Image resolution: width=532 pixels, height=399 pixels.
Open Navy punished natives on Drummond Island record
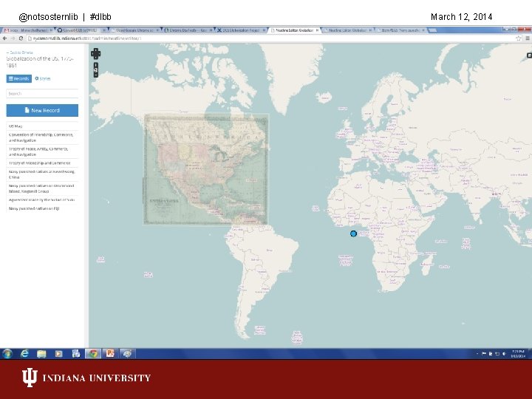click(x=42, y=188)
